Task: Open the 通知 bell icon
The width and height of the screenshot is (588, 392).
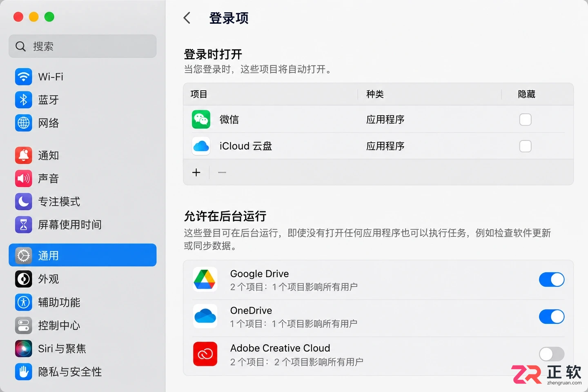Action: coord(23,155)
